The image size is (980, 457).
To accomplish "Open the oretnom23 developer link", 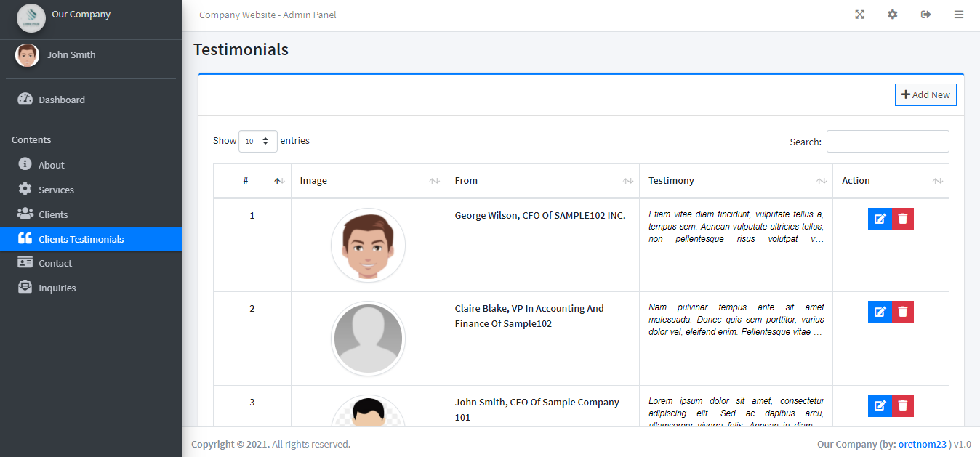I will click(923, 444).
